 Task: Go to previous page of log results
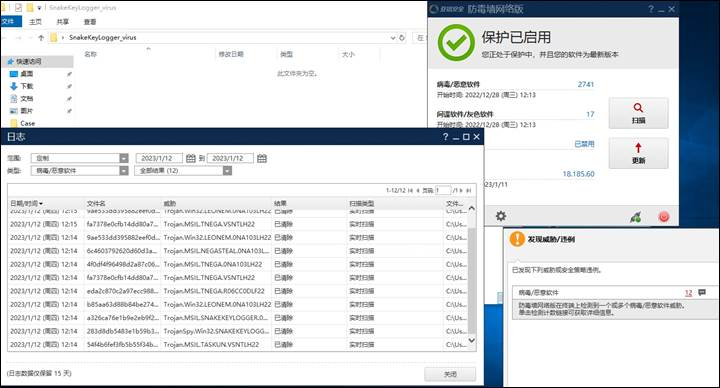tap(418, 190)
